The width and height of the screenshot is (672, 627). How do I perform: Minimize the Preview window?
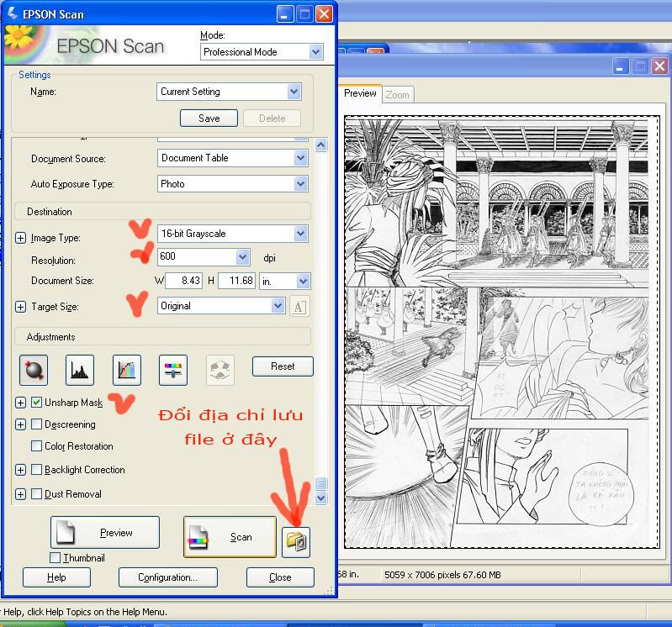(x=620, y=66)
